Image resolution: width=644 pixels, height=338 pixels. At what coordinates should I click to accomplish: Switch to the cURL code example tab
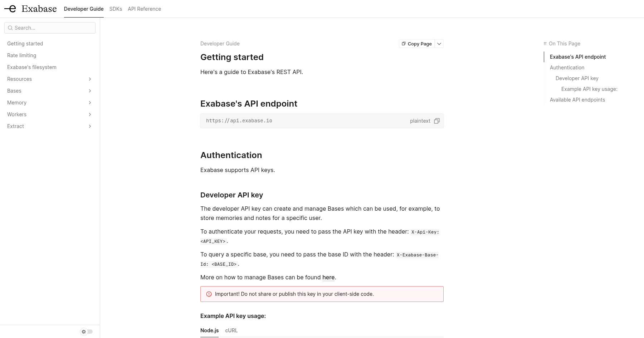(x=231, y=330)
